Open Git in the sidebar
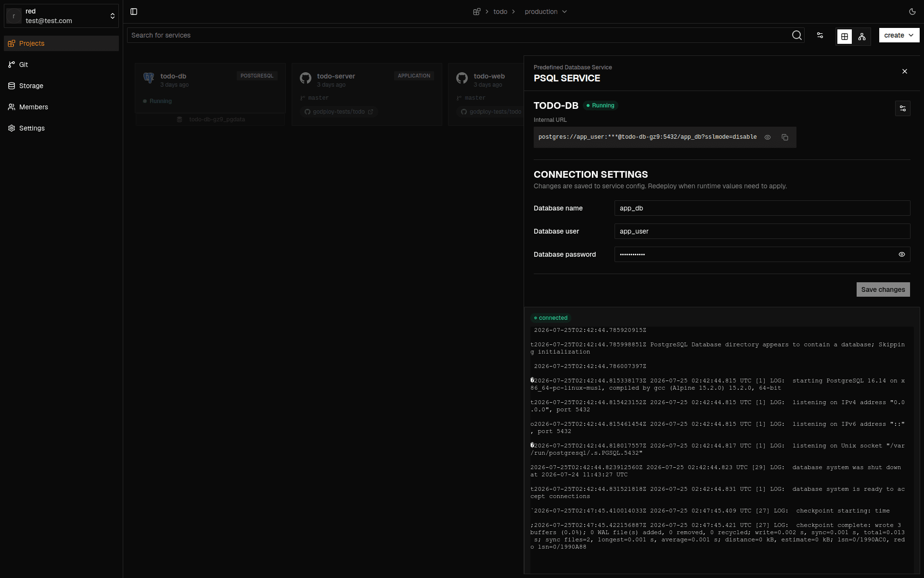924x578 pixels. (x=61, y=65)
